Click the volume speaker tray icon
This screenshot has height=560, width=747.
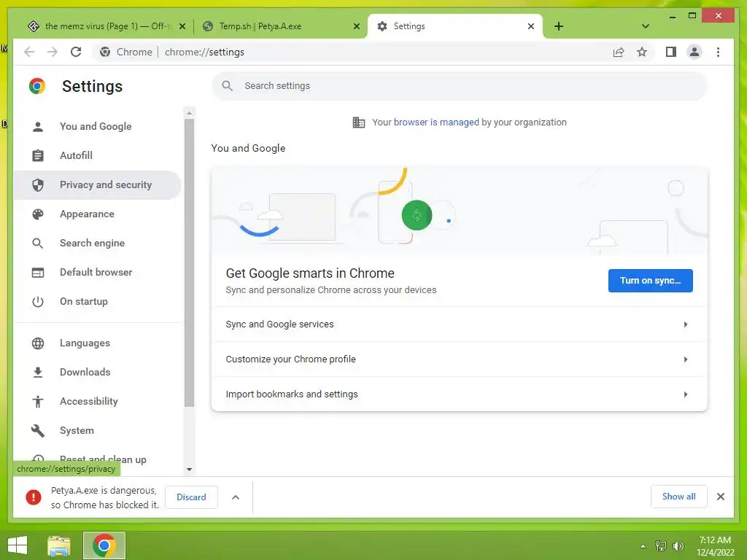tap(678, 546)
